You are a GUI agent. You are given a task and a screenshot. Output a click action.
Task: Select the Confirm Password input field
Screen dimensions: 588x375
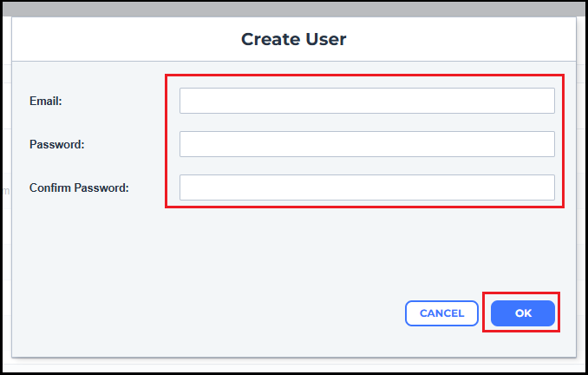pos(367,187)
